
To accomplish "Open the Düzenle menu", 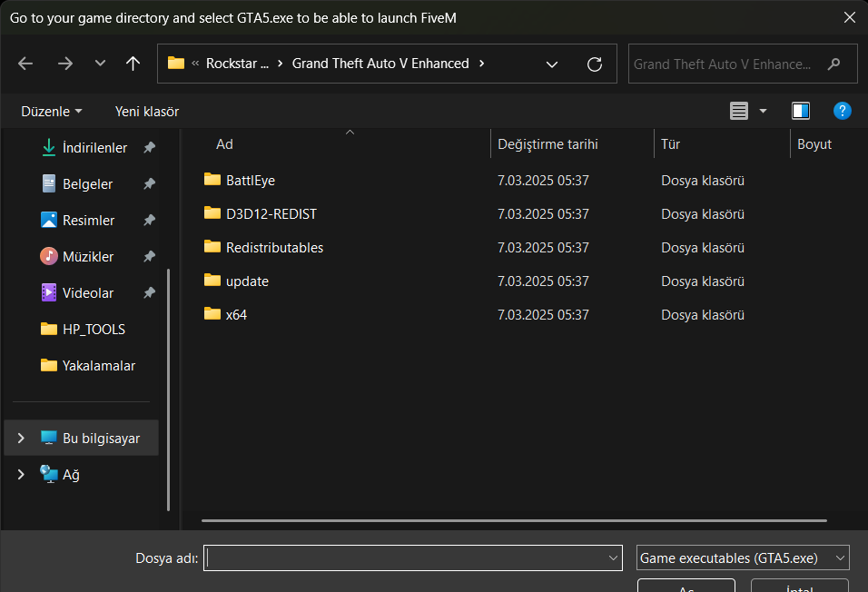I will (52, 112).
